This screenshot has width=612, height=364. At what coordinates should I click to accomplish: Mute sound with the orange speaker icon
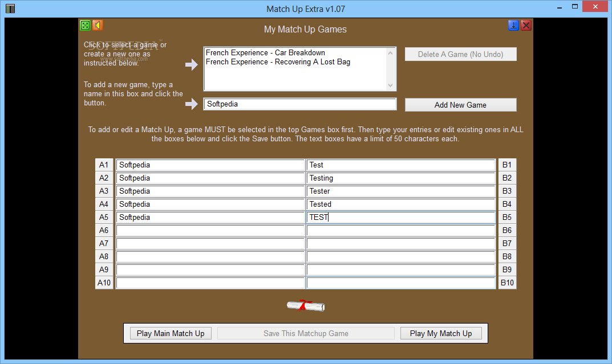click(97, 25)
